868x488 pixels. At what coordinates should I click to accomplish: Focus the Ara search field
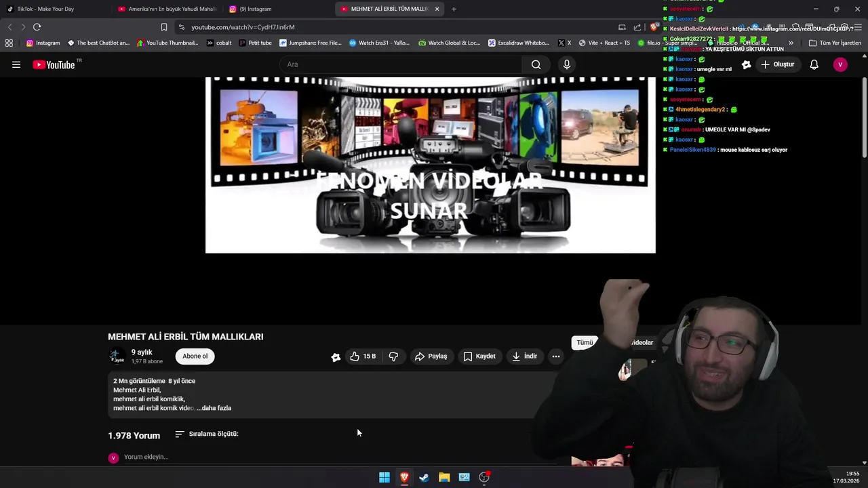point(400,64)
